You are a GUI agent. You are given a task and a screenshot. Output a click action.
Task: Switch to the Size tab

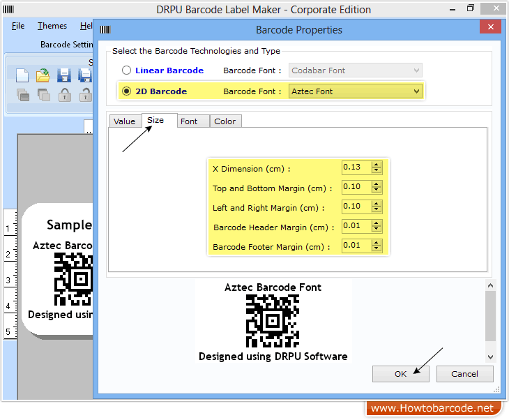tap(160, 120)
